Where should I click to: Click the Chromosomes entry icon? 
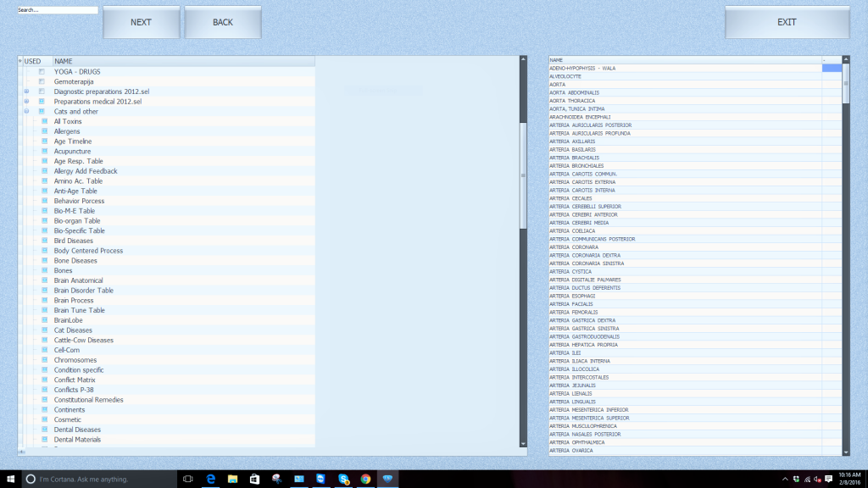pyautogui.click(x=45, y=360)
